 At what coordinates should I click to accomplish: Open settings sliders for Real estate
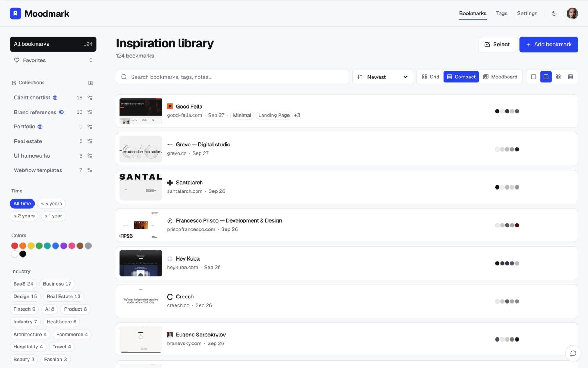point(90,141)
